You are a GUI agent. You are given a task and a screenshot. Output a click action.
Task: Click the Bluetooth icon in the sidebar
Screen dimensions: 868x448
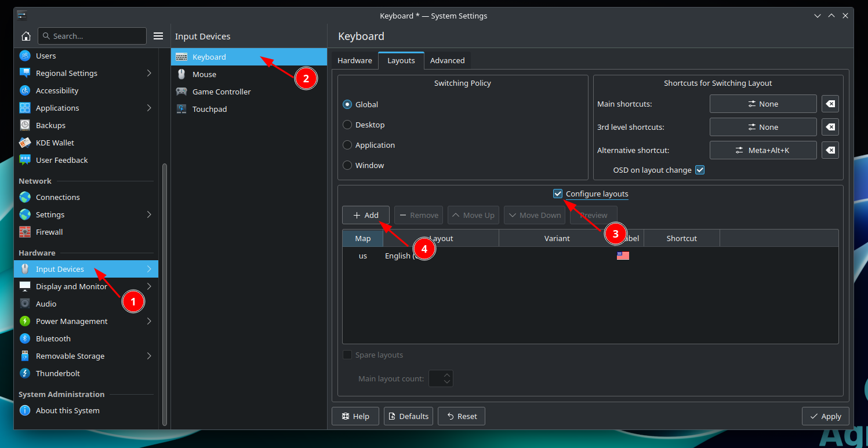tap(25, 338)
